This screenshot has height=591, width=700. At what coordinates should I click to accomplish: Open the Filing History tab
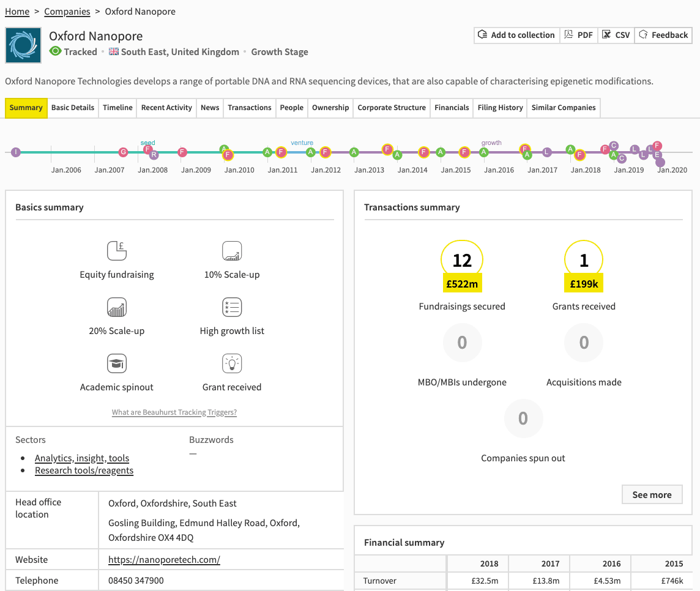(x=500, y=108)
